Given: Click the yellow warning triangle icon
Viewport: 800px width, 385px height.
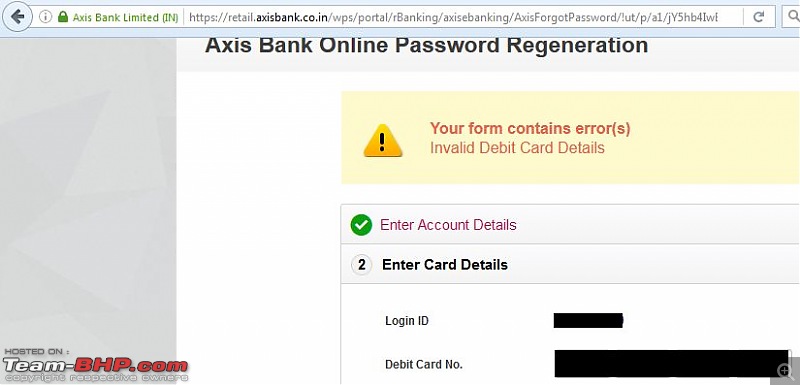Looking at the screenshot, I should click(x=383, y=140).
